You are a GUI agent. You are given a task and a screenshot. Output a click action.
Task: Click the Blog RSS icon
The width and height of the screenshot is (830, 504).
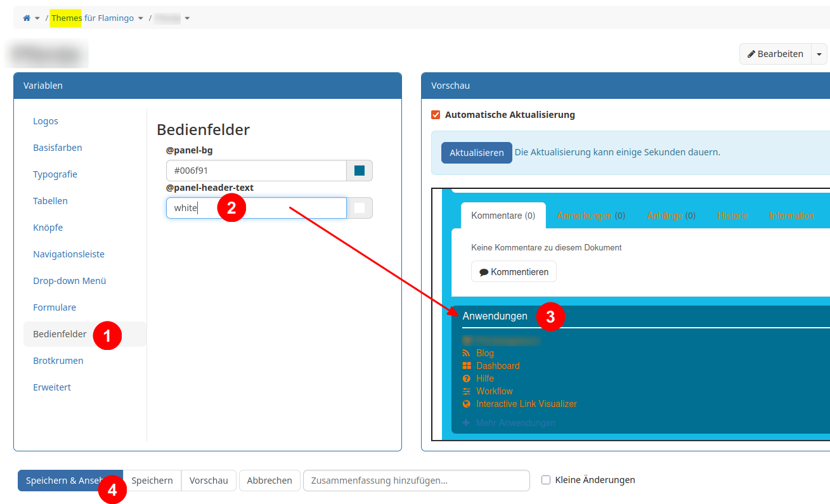pyautogui.click(x=467, y=353)
